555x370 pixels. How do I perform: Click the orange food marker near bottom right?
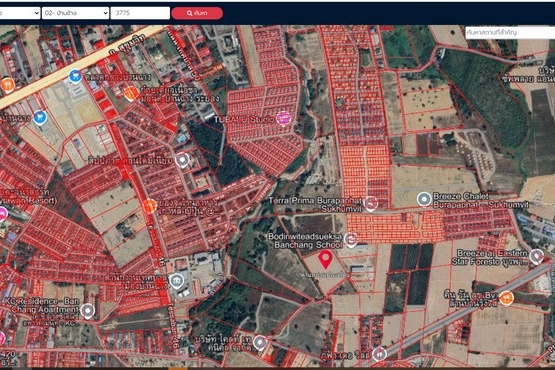(506, 298)
